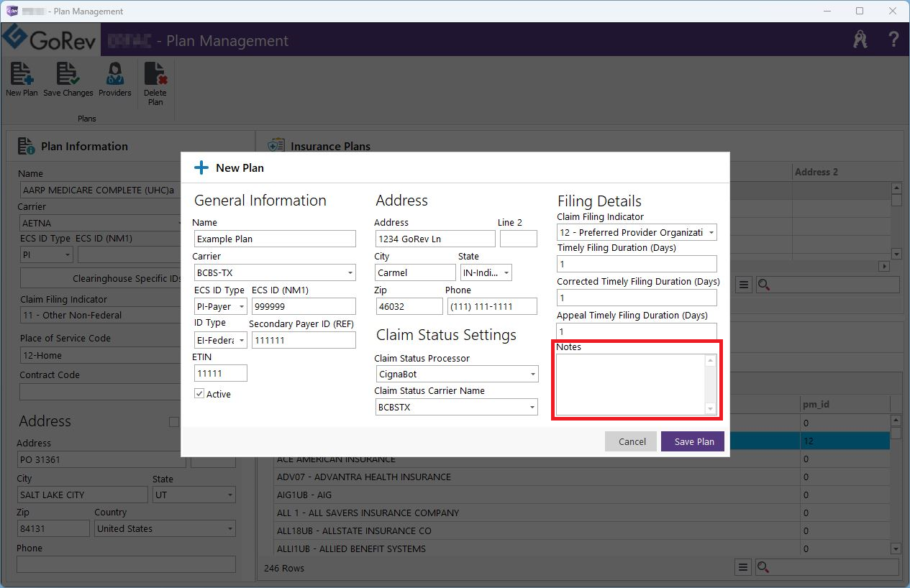Click the background Contract Code field
910x588 pixels.
pos(101,392)
